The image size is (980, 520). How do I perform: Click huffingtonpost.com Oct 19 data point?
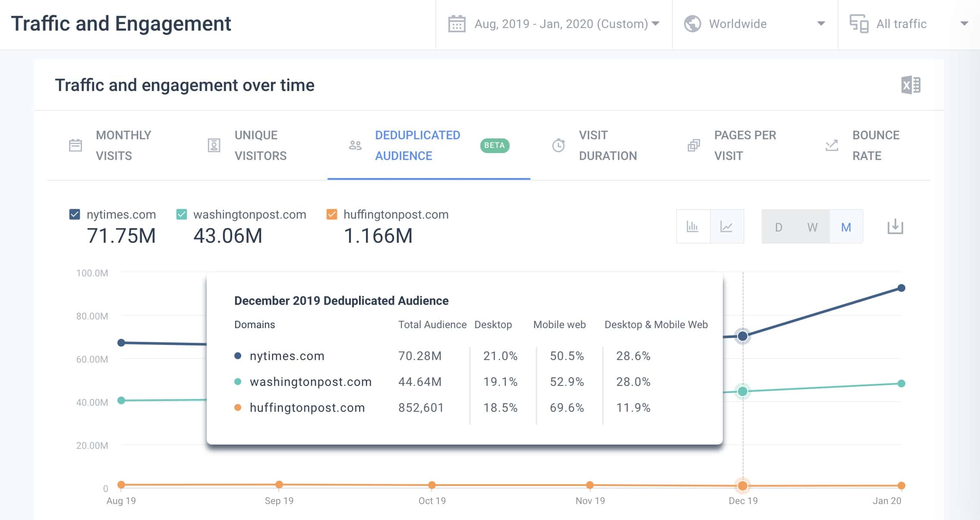(432, 485)
